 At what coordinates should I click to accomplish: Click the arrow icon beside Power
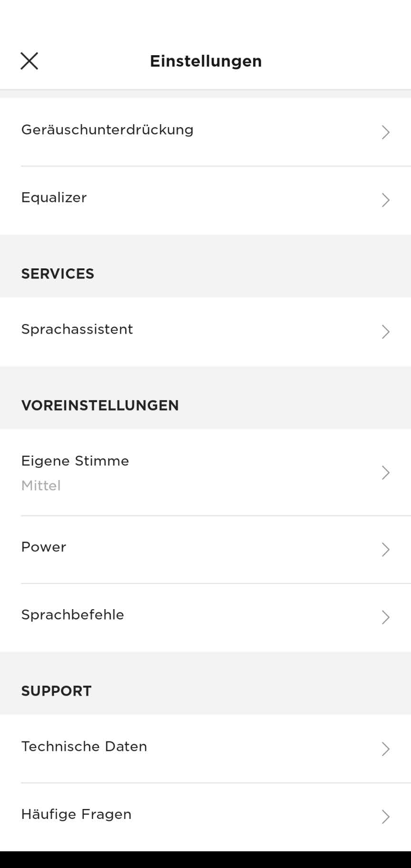point(385,550)
